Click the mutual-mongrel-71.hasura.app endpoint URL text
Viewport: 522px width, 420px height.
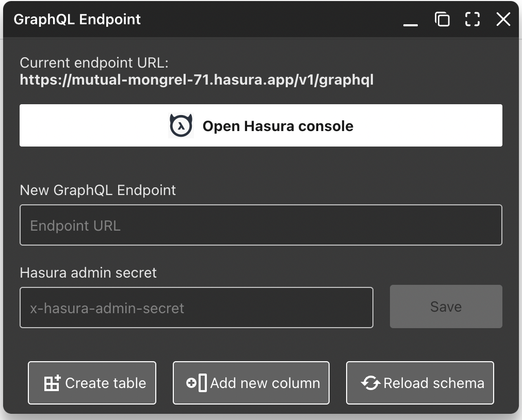point(197,80)
